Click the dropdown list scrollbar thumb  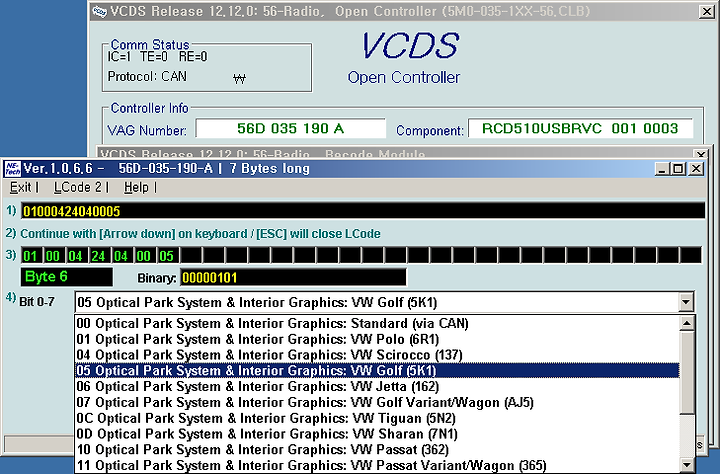click(687, 372)
